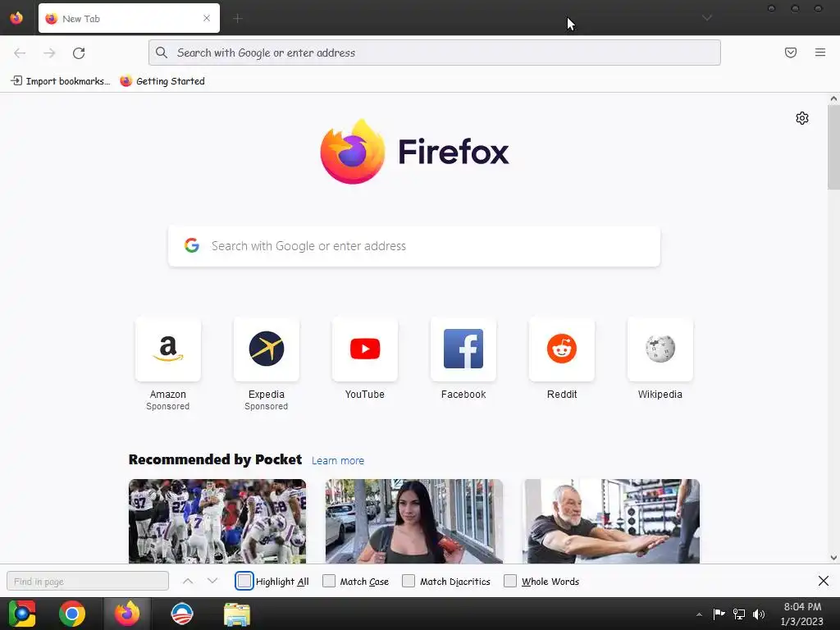Open the man stretching Pocket story
This screenshot has height=630, width=840.
click(x=611, y=521)
